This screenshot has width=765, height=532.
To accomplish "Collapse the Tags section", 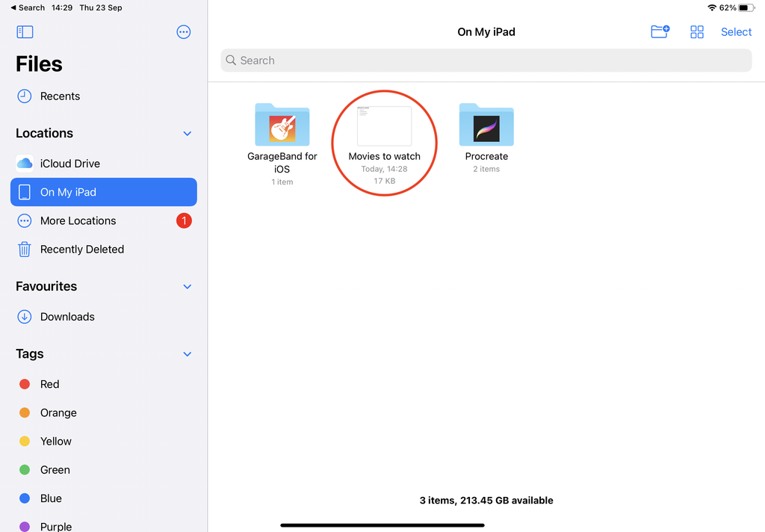I will 187,353.
